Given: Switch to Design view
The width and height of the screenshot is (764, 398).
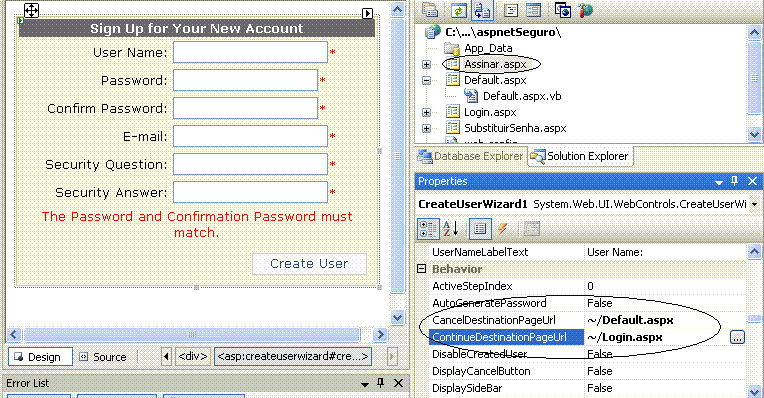Looking at the screenshot, I should pos(40,357).
